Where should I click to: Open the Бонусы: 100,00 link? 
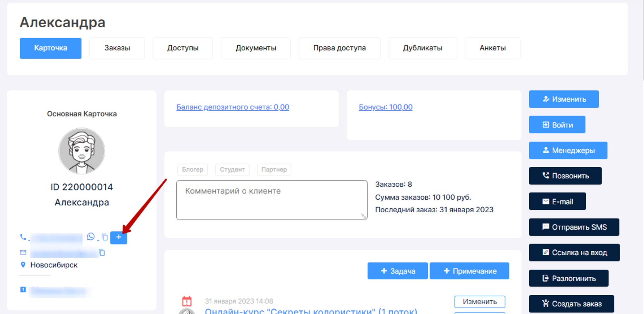[x=385, y=107]
